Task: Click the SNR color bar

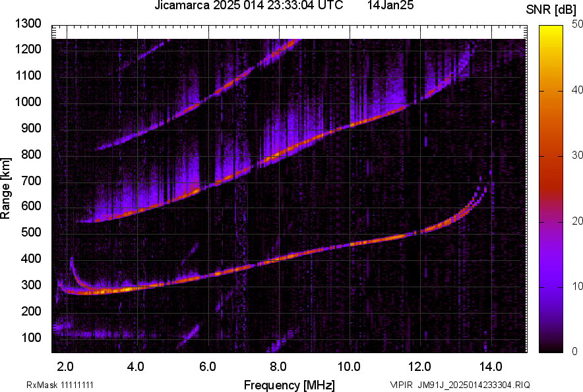Action: coord(551,189)
